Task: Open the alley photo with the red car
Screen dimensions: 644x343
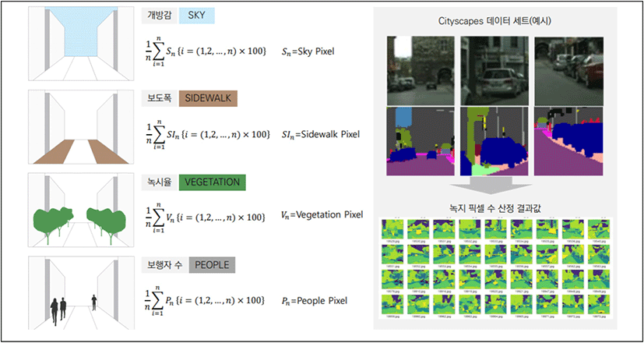Action: pyautogui.click(x=568, y=71)
